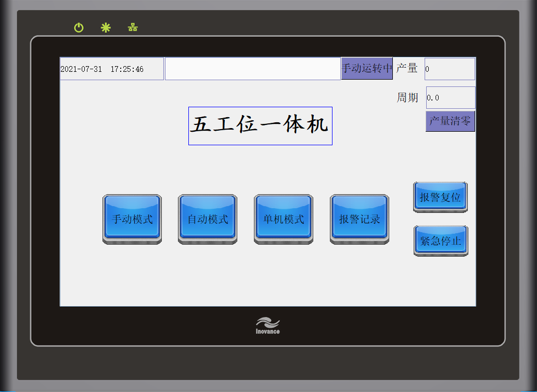This screenshot has width=537, height=392.
Task: Click the Inovance logo below the screen
Action: 267,325
